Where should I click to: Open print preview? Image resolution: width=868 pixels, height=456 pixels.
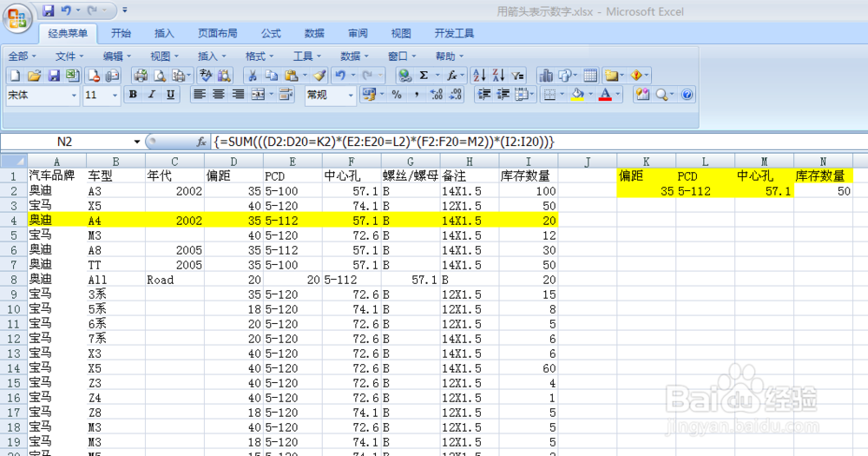pyautogui.click(x=160, y=76)
